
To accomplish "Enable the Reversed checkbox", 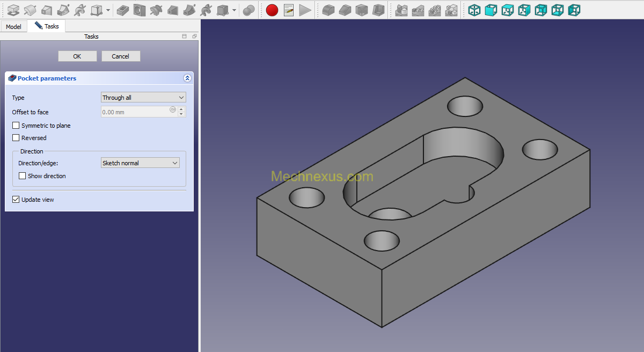I will (16, 138).
